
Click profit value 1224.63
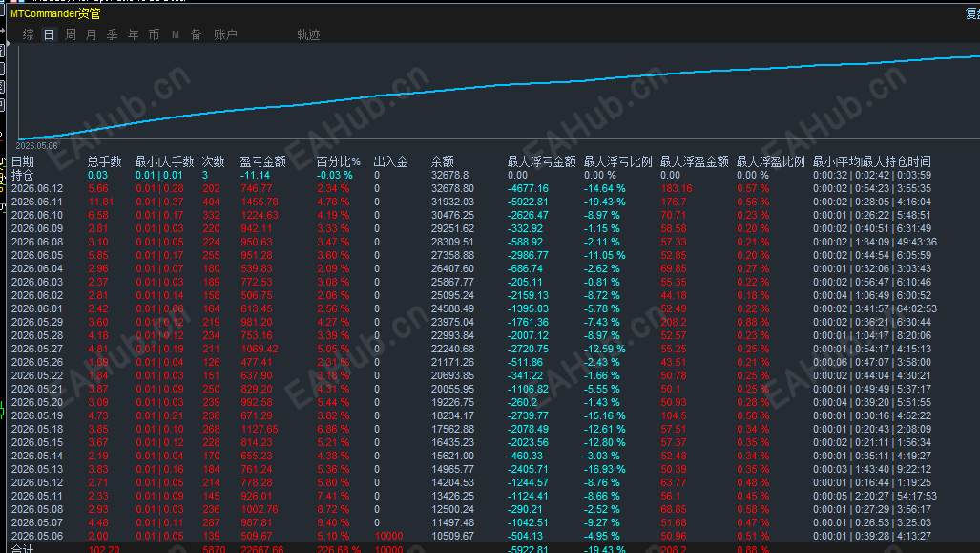[x=260, y=215]
